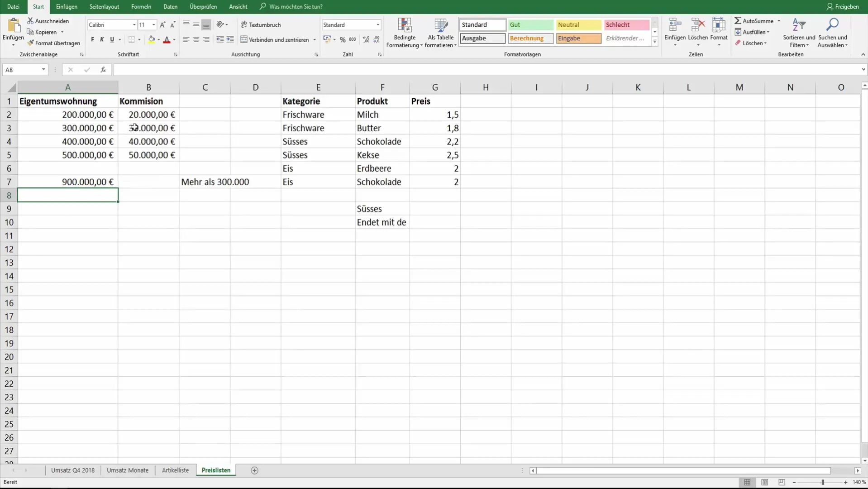The image size is (868, 489).
Task: Expand Verbinden und zentrieren dropdown arrow
Action: (315, 40)
